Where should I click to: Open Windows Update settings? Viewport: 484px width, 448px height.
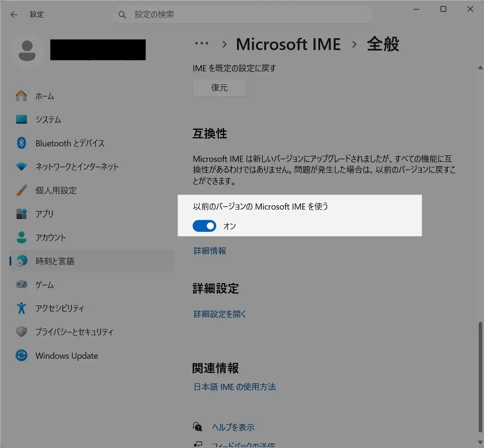click(x=92, y=355)
